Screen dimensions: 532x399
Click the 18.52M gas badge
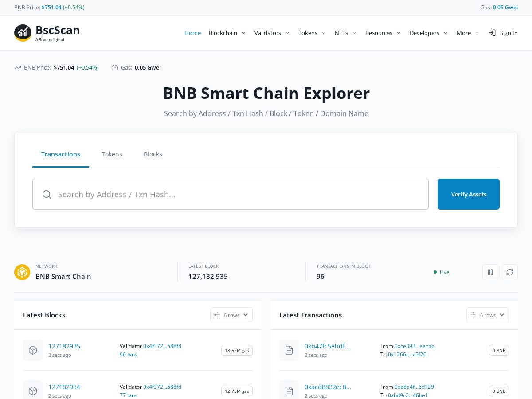click(237, 350)
